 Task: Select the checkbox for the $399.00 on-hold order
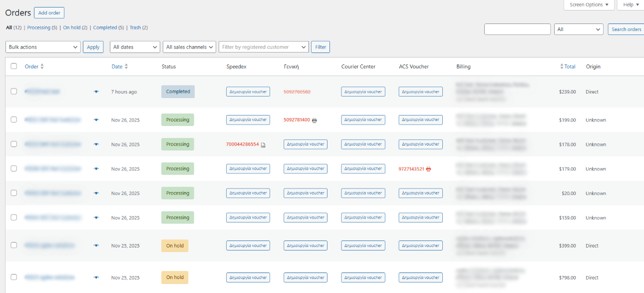[x=14, y=245]
